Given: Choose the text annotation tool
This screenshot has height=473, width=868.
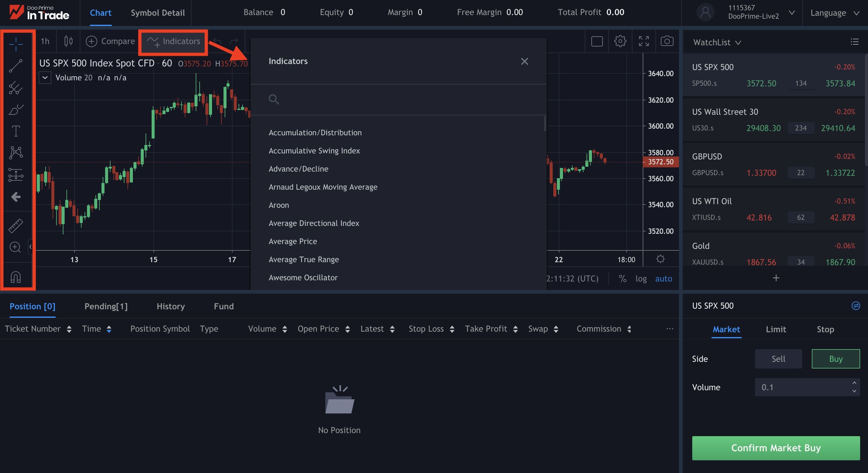Looking at the screenshot, I should point(16,131).
